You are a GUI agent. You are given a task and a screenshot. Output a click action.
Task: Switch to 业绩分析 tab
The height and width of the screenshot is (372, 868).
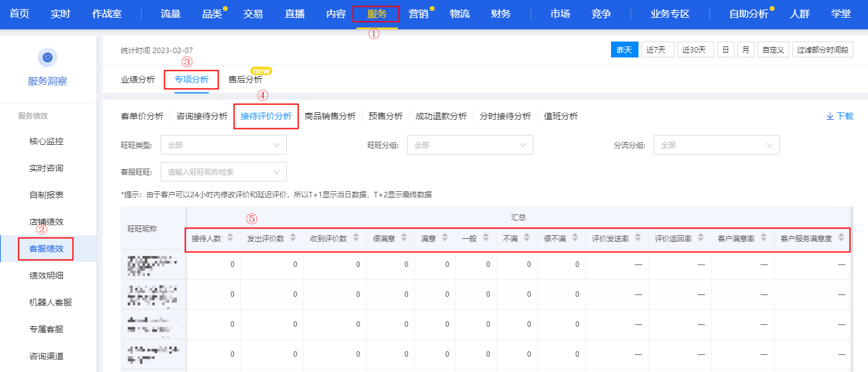[x=138, y=79]
